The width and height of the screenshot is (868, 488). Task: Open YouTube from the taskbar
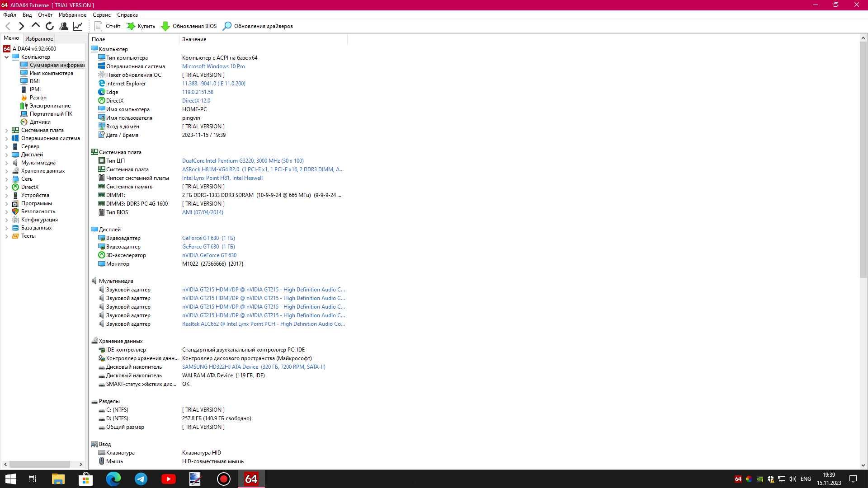[169, 479]
